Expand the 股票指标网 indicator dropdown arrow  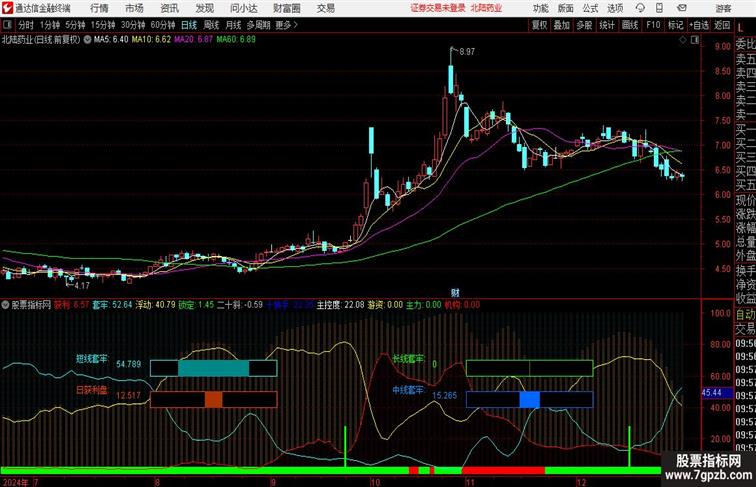point(5,305)
